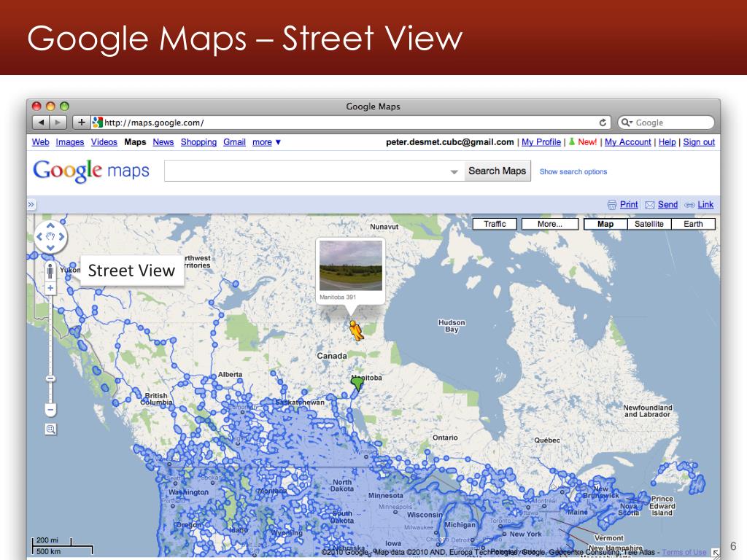Screen dimensions: 747x560
Task: Open the Help link
Action: 667,142
